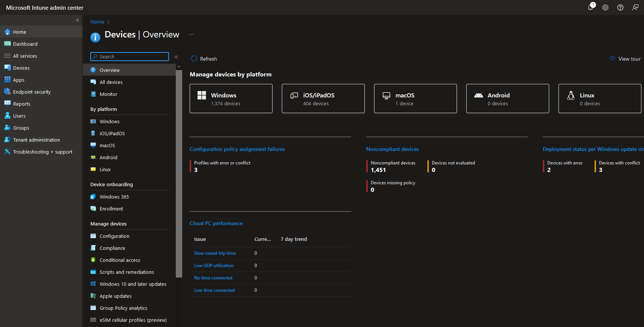Click the Conditional access shield icon
The width and height of the screenshot is (644, 327).
click(x=93, y=260)
